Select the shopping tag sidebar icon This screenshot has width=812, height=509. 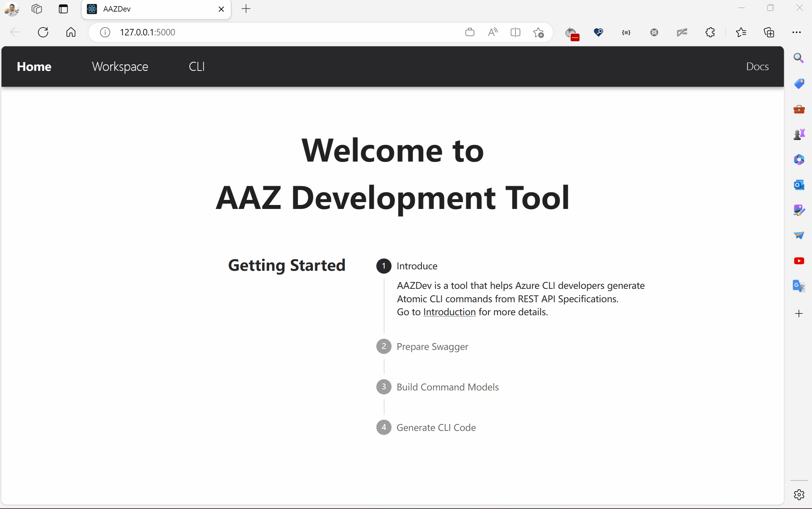(799, 83)
